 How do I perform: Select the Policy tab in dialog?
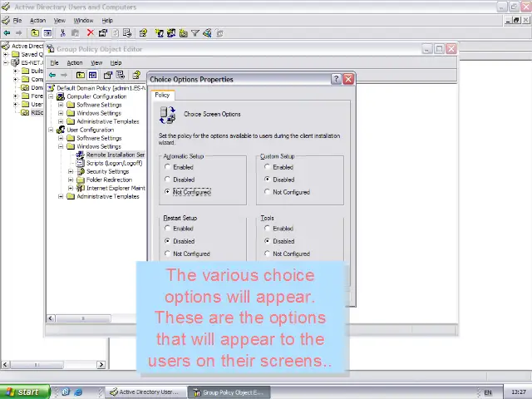coord(162,95)
